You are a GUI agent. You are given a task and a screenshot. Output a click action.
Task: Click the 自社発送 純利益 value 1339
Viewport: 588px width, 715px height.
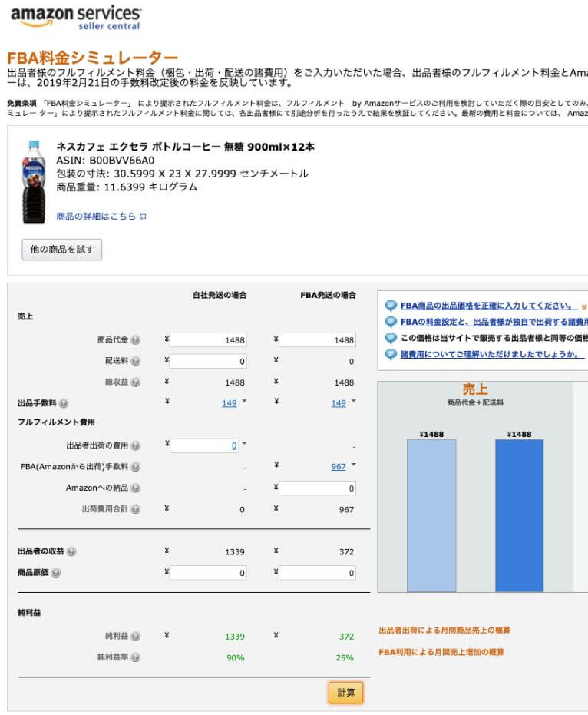point(235,637)
